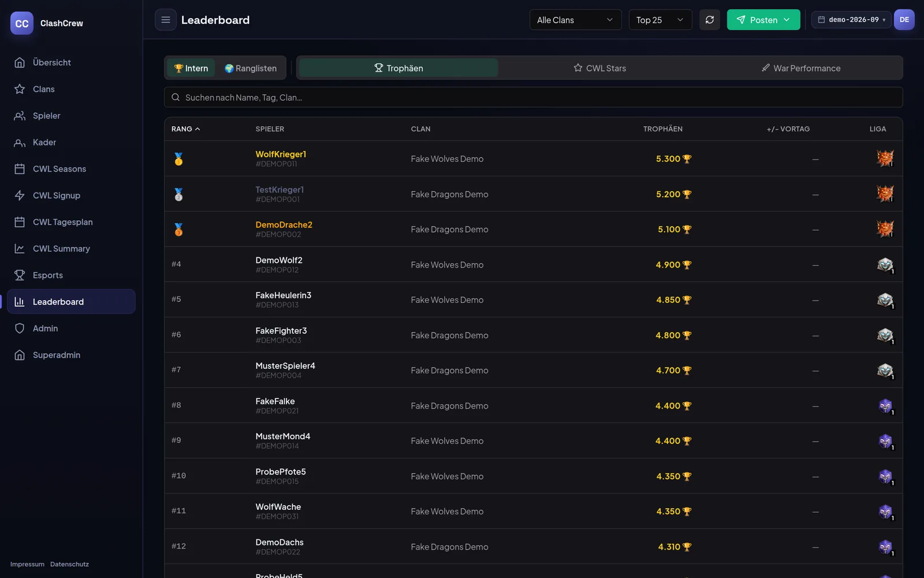Click the search field for name, tag, clan
Viewport: 924px width, 578px height.
[x=533, y=97]
